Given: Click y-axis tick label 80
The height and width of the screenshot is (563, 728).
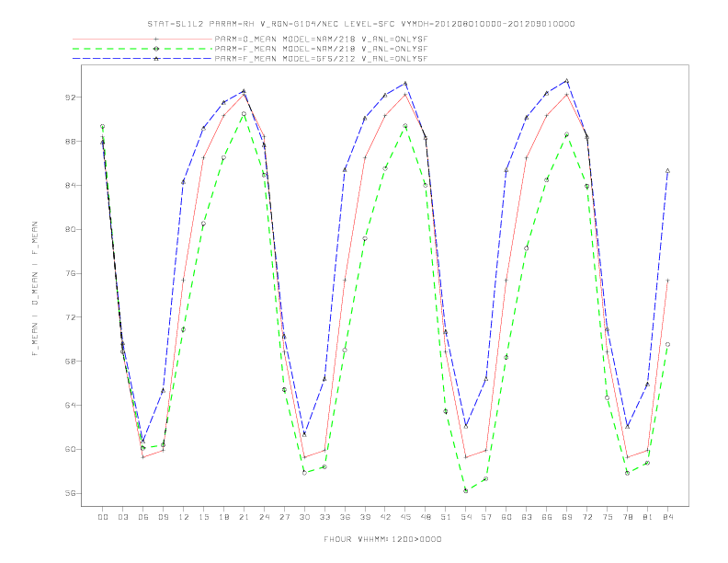Looking at the screenshot, I should (71, 229).
